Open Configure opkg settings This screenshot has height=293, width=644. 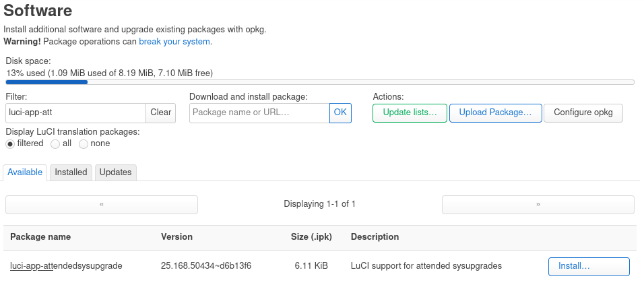(583, 113)
